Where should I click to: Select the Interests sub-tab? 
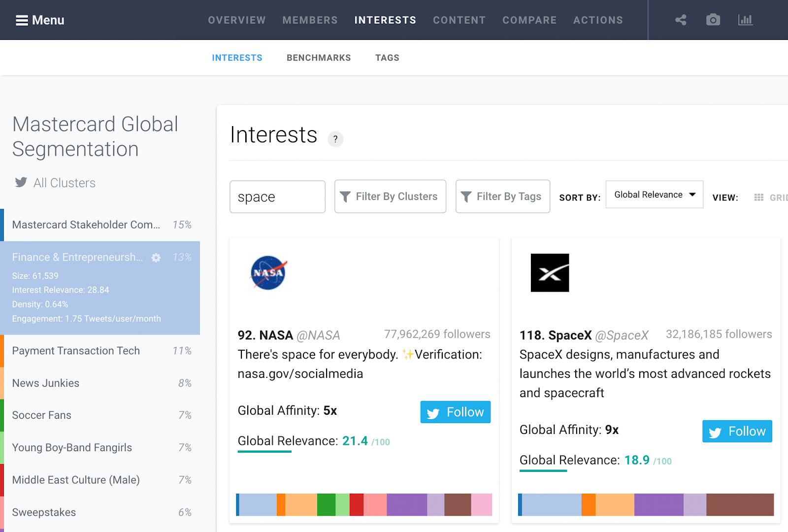click(x=237, y=58)
